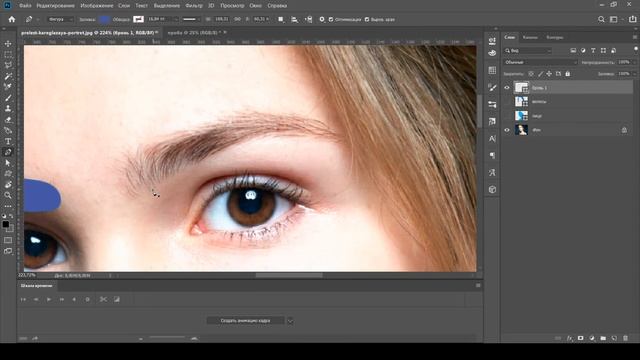
Task: Select the Clone Stamp tool
Action: tap(8, 109)
